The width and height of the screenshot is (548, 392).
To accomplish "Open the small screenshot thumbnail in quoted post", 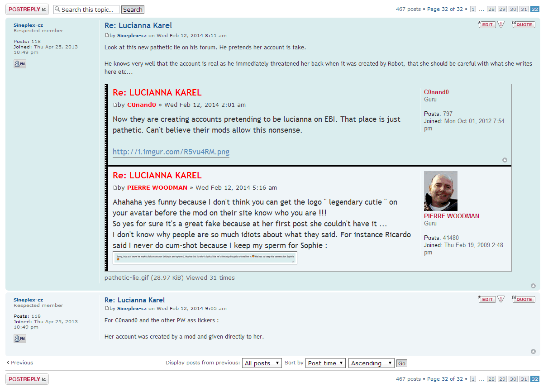I will click(x=205, y=258).
